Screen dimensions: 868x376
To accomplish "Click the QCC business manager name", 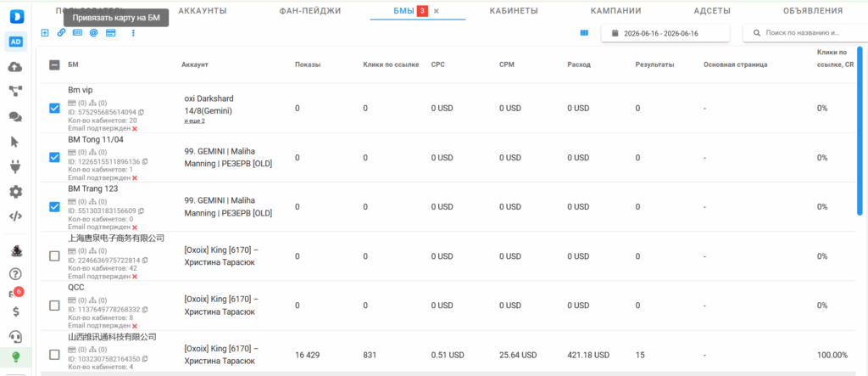I will pyautogui.click(x=76, y=287).
